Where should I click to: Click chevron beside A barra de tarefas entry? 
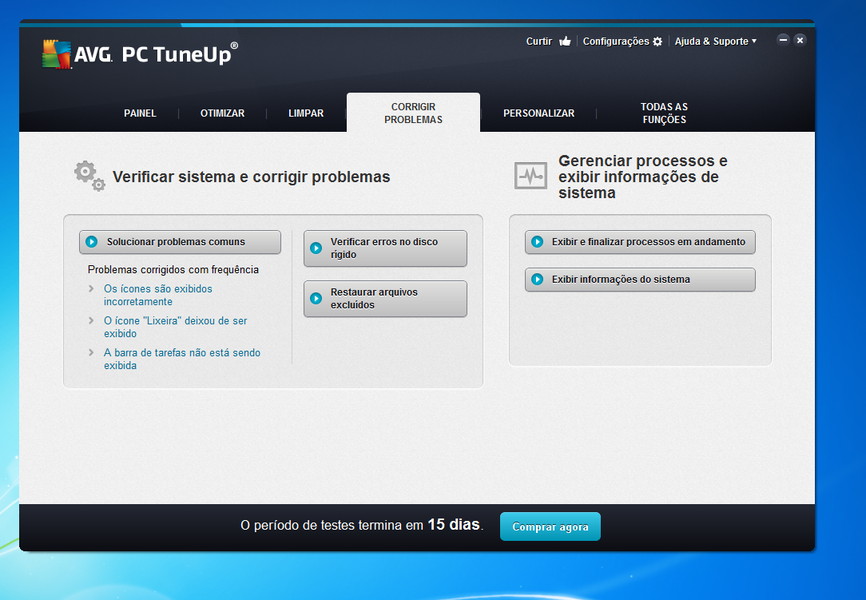[91, 352]
